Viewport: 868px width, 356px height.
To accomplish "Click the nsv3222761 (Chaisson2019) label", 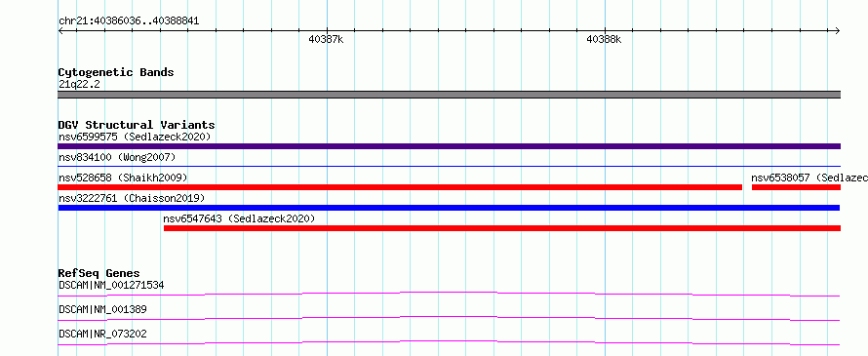I will (x=132, y=198).
